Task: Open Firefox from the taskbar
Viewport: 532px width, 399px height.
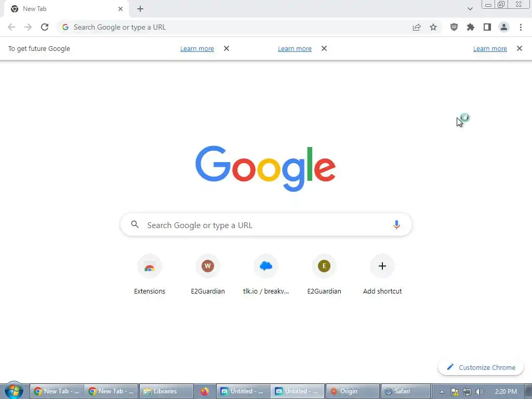Action: pos(205,391)
